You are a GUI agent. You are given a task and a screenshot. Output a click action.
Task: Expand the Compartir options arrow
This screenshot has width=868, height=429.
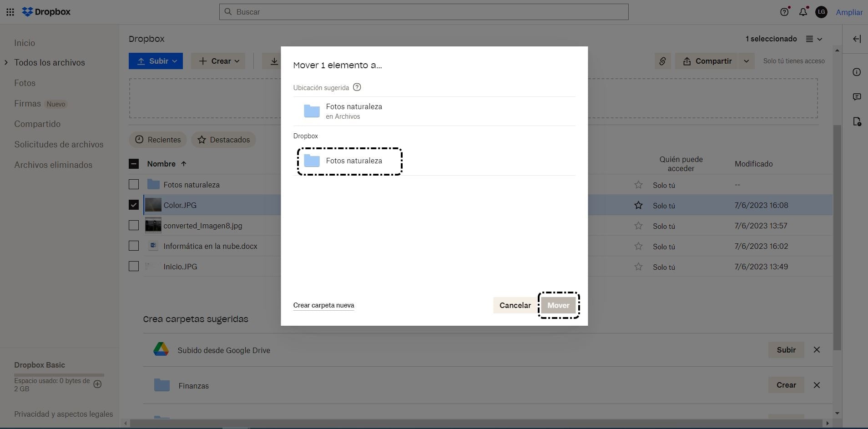[746, 61]
